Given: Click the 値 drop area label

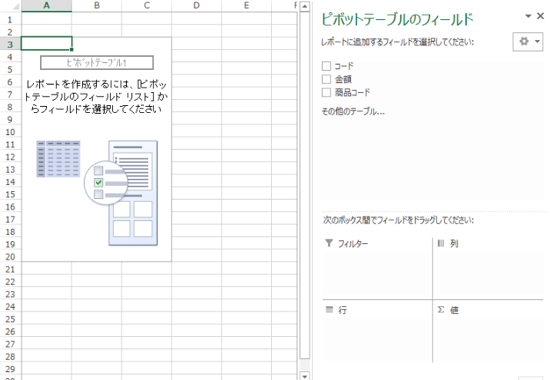Looking at the screenshot, I should click(454, 310).
